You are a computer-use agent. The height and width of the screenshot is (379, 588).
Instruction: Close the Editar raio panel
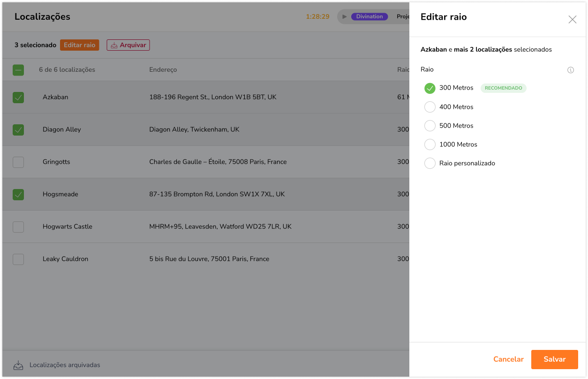click(x=572, y=19)
